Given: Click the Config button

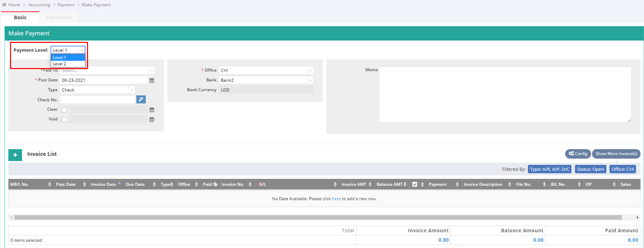Looking at the screenshot, I should tap(578, 154).
